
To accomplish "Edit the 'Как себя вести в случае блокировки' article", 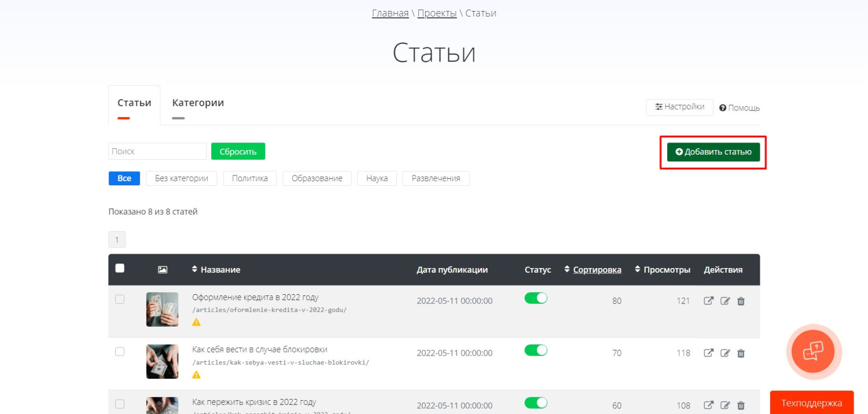I will point(725,353).
